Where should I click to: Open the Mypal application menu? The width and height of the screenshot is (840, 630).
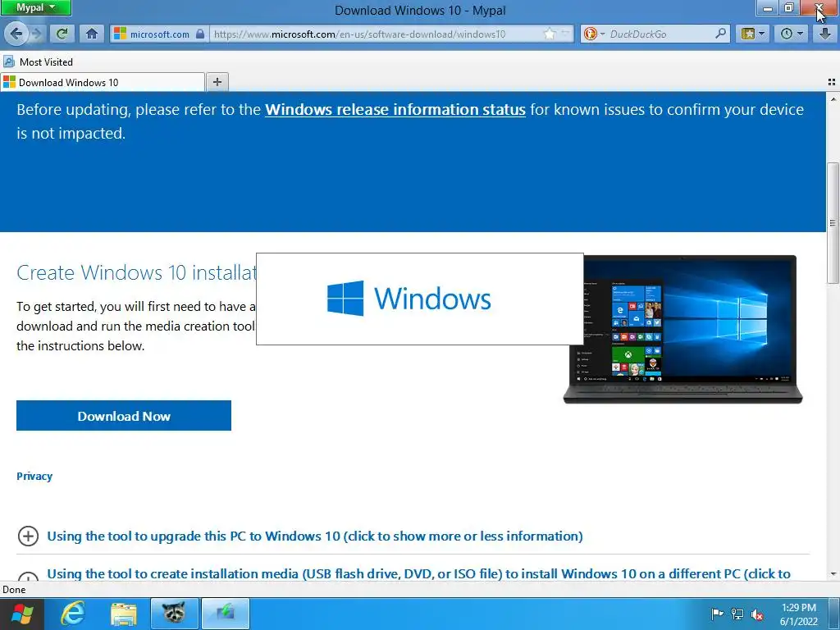35,7
